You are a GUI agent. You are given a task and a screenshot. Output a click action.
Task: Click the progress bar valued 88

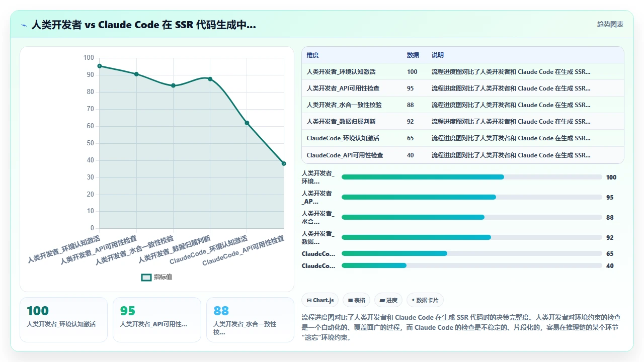[x=471, y=217]
